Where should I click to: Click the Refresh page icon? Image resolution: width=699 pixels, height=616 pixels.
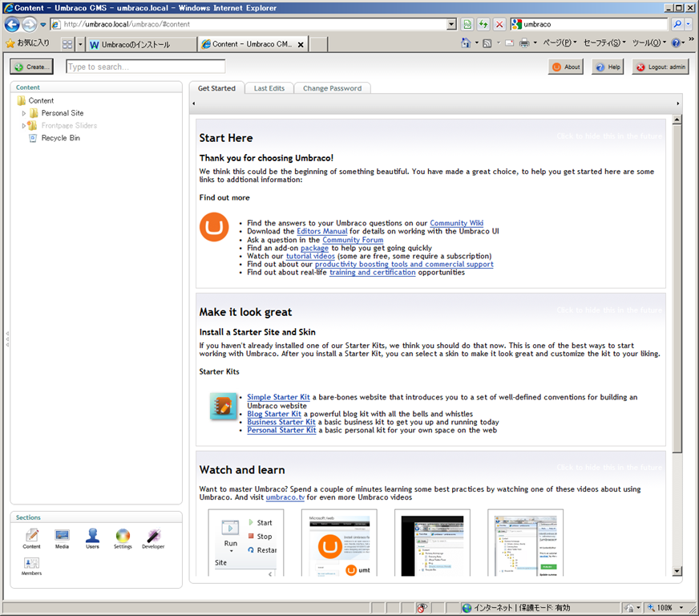[x=483, y=24]
